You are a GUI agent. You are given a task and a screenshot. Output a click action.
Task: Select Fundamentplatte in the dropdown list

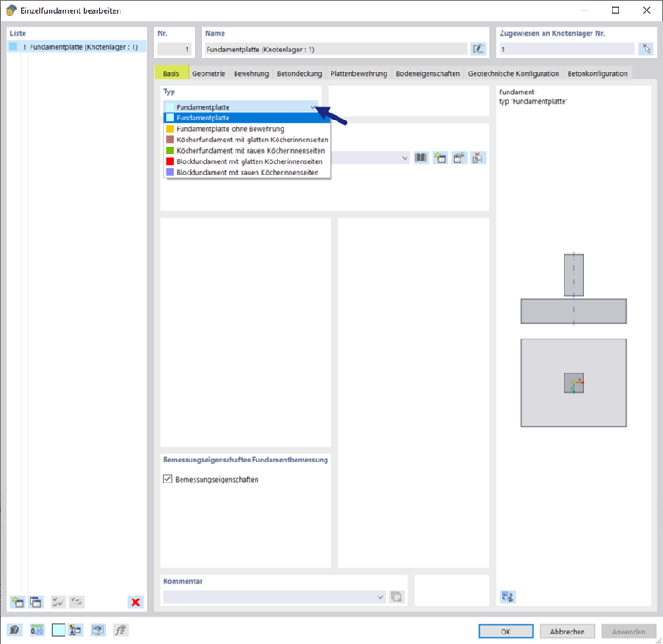(247, 118)
